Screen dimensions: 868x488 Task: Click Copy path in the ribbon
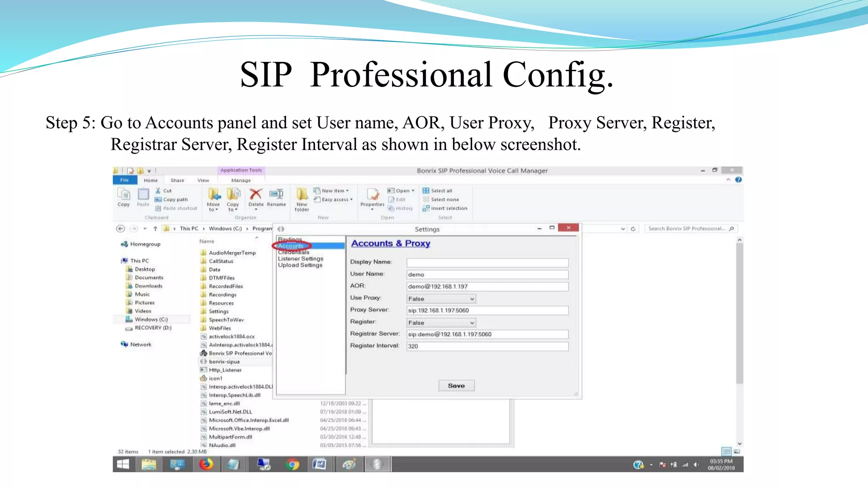pos(171,200)
